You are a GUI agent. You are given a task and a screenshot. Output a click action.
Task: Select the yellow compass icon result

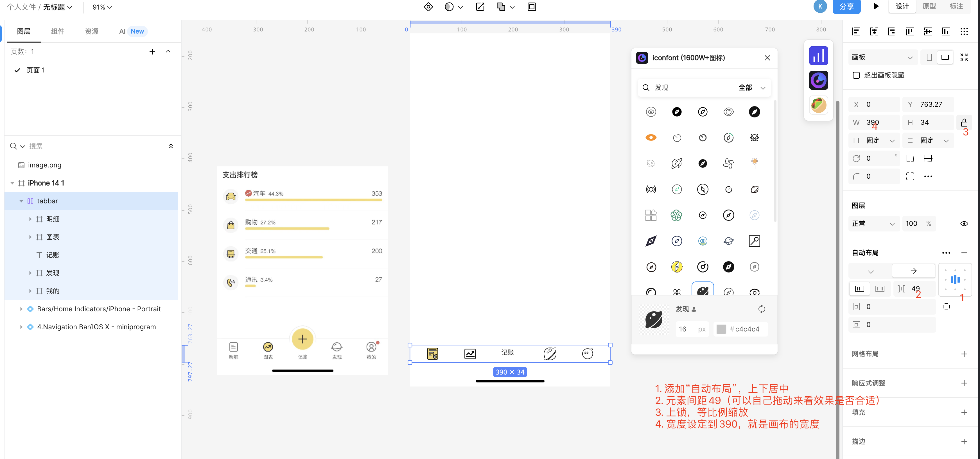[x=676, y=267]
